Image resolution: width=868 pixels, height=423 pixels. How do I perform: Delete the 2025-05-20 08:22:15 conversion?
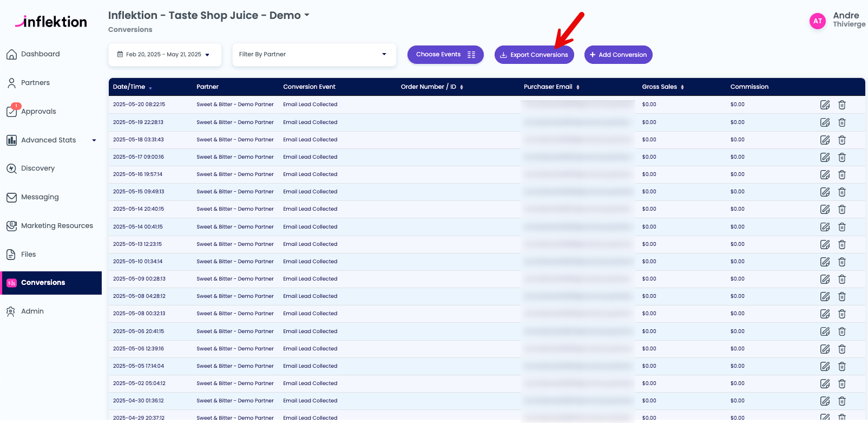[x=842, y=105]
